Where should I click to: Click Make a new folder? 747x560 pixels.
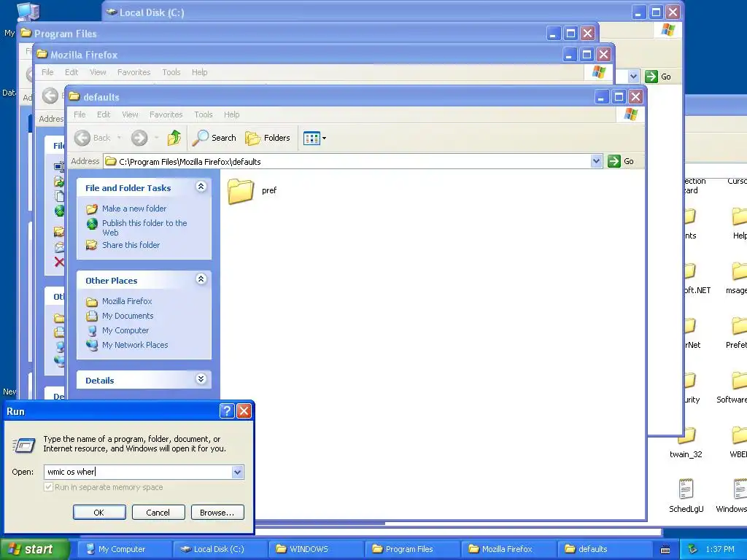click(x=134, y=209)
